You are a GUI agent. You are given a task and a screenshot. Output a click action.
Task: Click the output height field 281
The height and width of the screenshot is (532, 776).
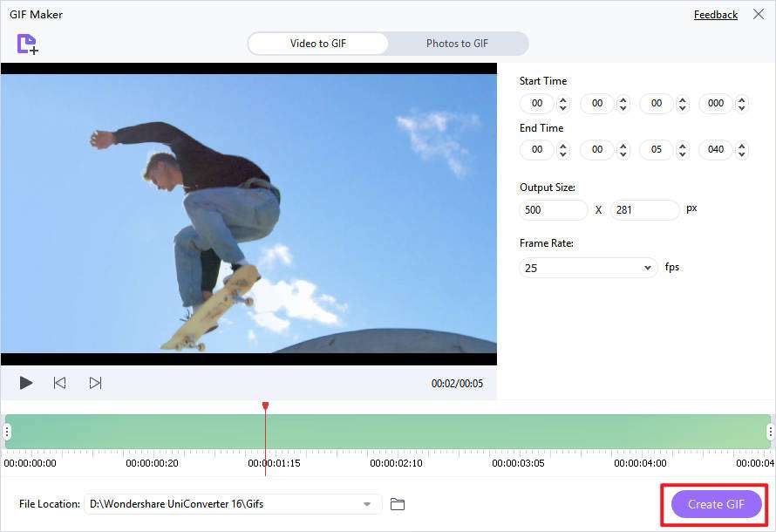pos(645,210)
